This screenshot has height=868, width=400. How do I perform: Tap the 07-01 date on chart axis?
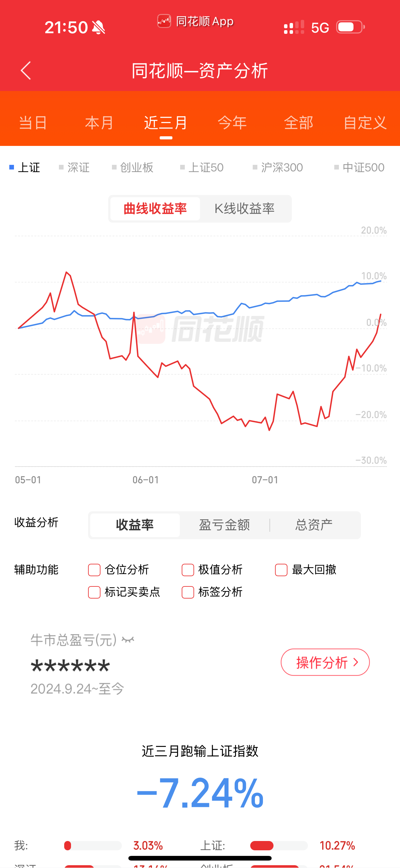(x=265, y=480)
